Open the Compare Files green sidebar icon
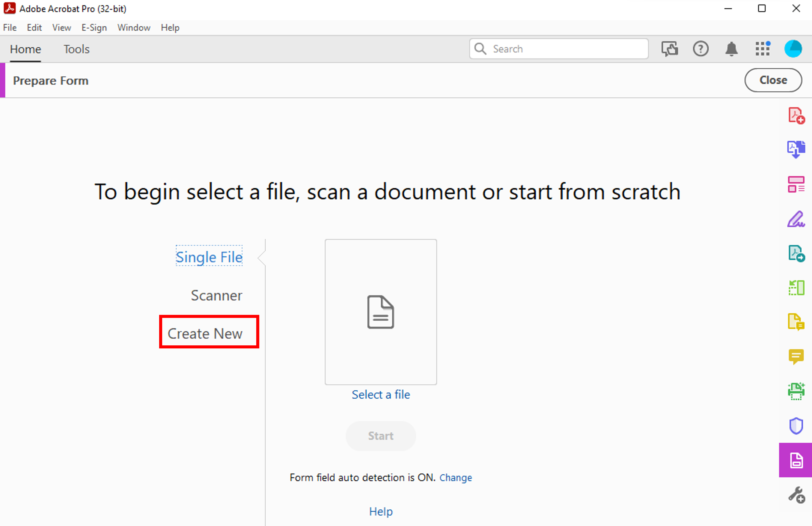The width and height of the screenshot is (812, 526). pos(796,288)
